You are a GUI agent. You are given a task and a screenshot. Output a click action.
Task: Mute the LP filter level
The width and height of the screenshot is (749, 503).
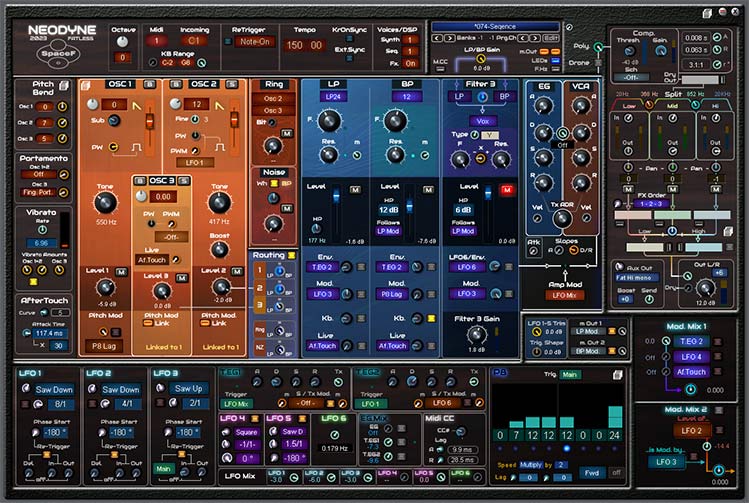coord(355,190)
